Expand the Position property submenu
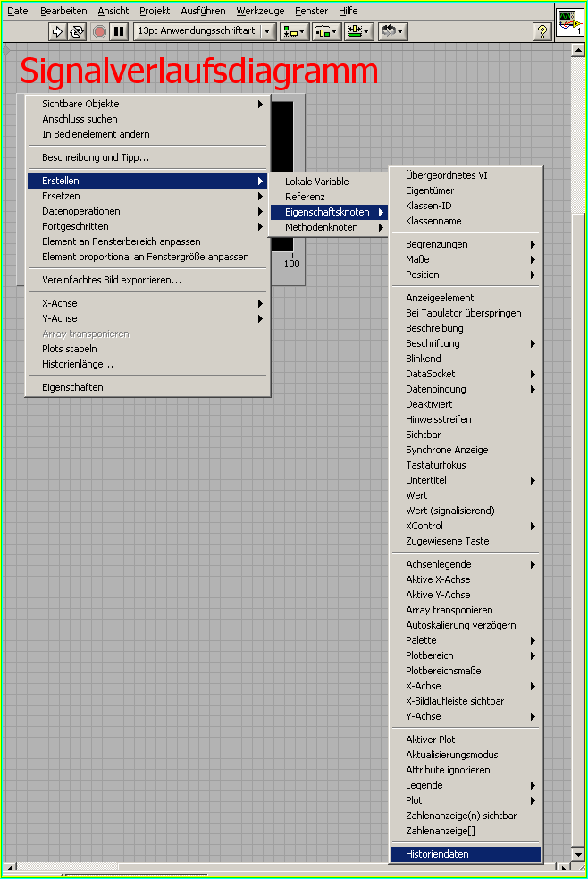588x879 pixels. [x=466, y=275]
